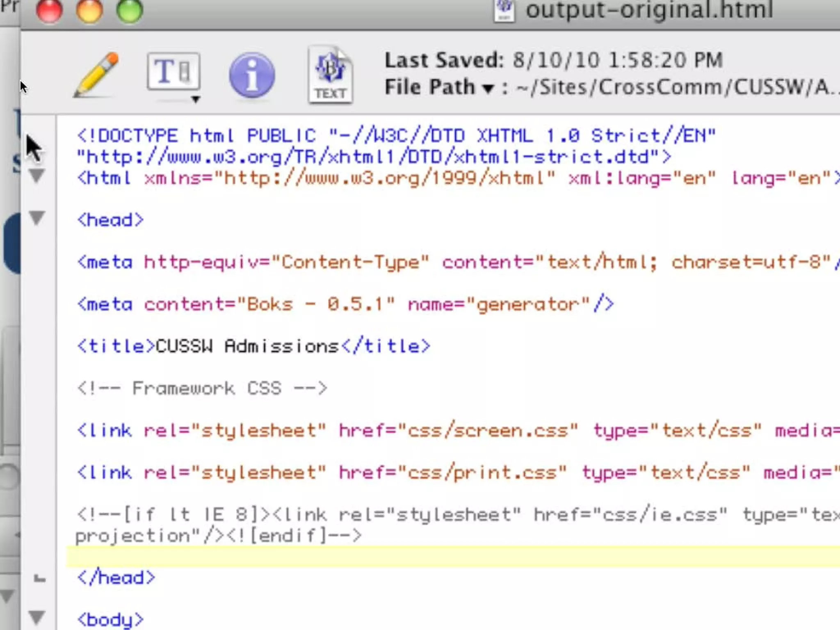
Task: Open the File Path dropdown arrow
Action: click(488, 88)
